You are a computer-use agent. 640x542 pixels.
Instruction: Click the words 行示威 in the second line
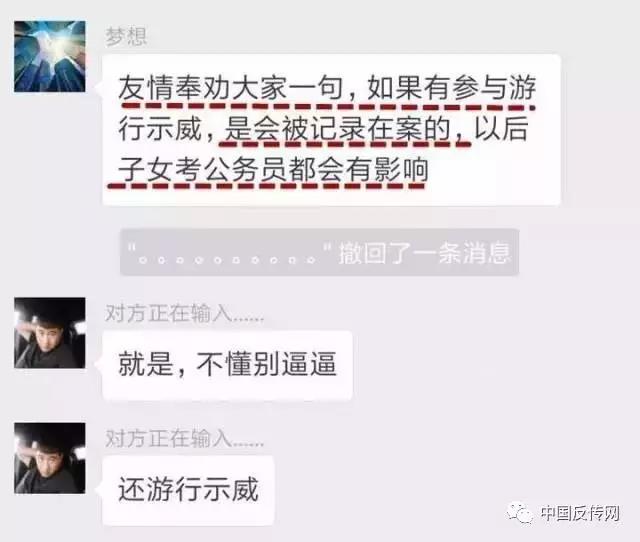160,129
